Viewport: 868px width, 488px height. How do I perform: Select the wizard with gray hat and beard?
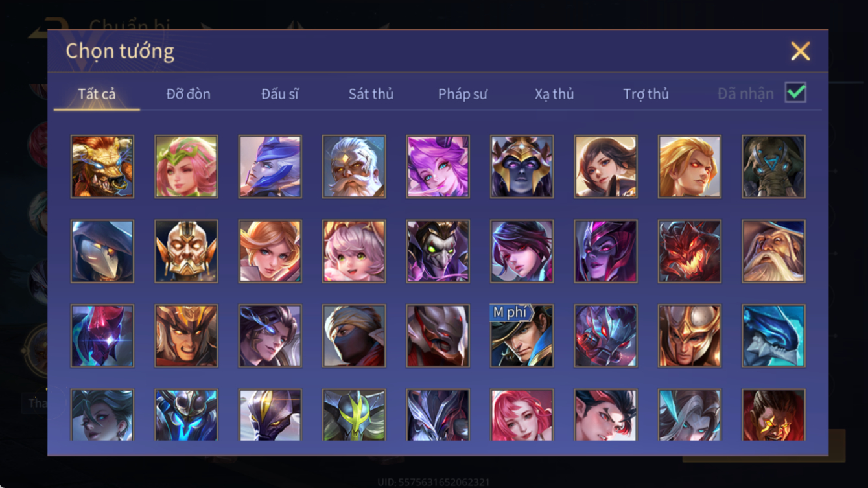pos(774,251)
